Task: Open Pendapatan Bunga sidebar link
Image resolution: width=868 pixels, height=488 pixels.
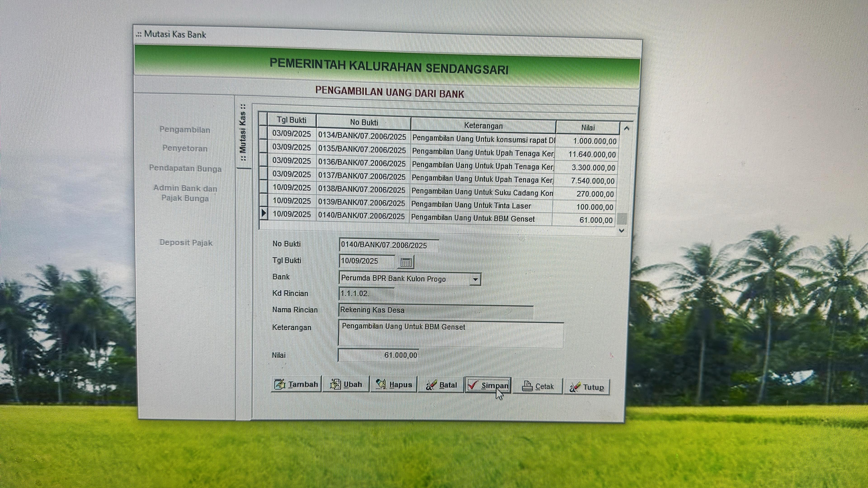Action: click(x=185, y=168)
